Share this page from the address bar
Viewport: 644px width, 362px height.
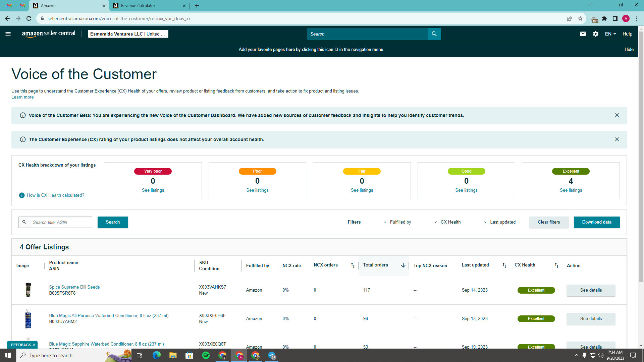570,18
